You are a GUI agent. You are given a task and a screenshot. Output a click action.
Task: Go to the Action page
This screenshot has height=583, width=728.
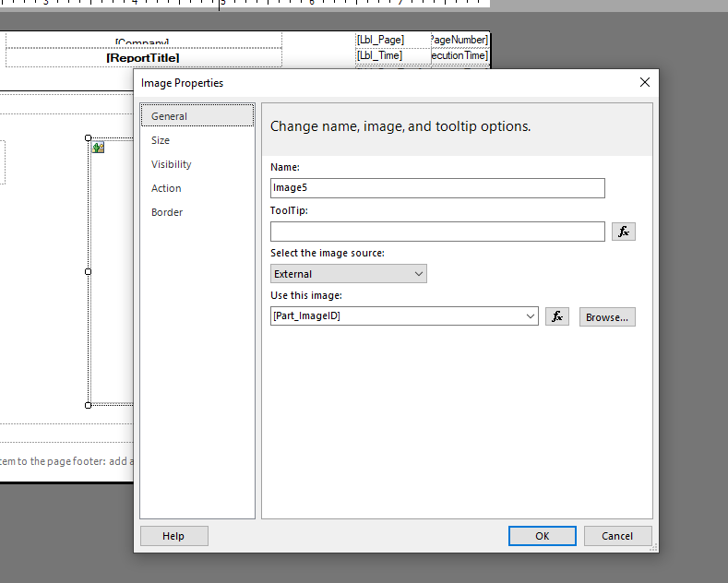(166, 188)
